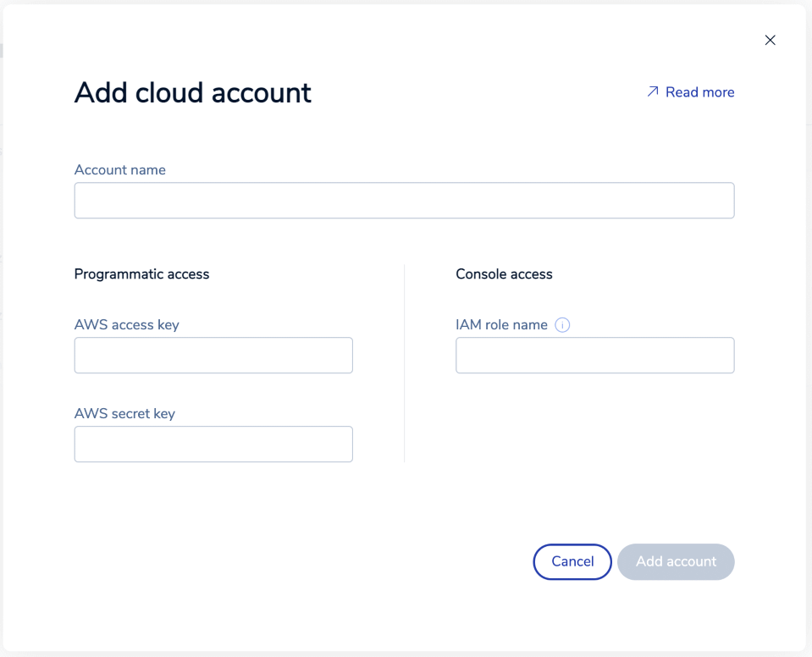This screenshot has height=657, width=812.
Task: Click blank area left of the Cancel button
Action: [339, 561]
